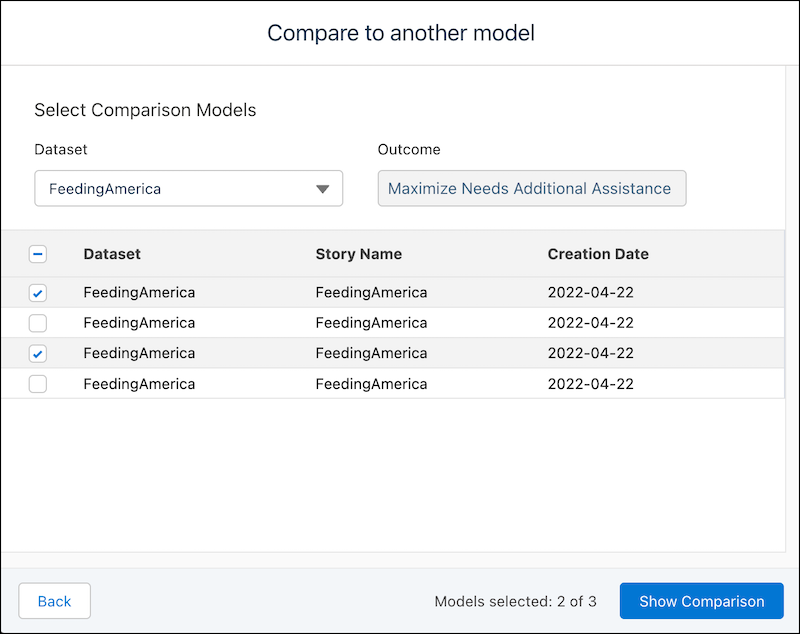Click the Show Comparison button
The height and width of the screenshot is (634, 800).
pos(702,601)
